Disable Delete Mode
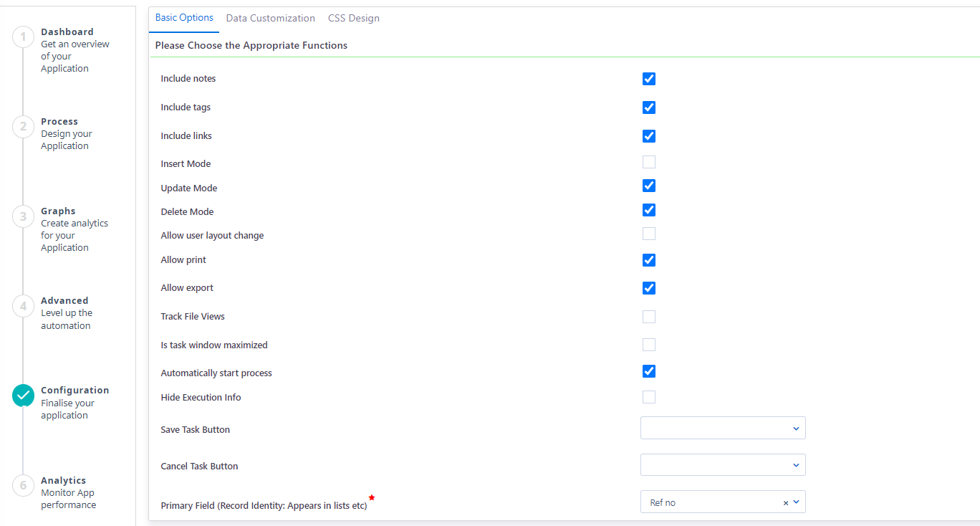The width and height of the screenshot is (980, 526). point(648,210)
